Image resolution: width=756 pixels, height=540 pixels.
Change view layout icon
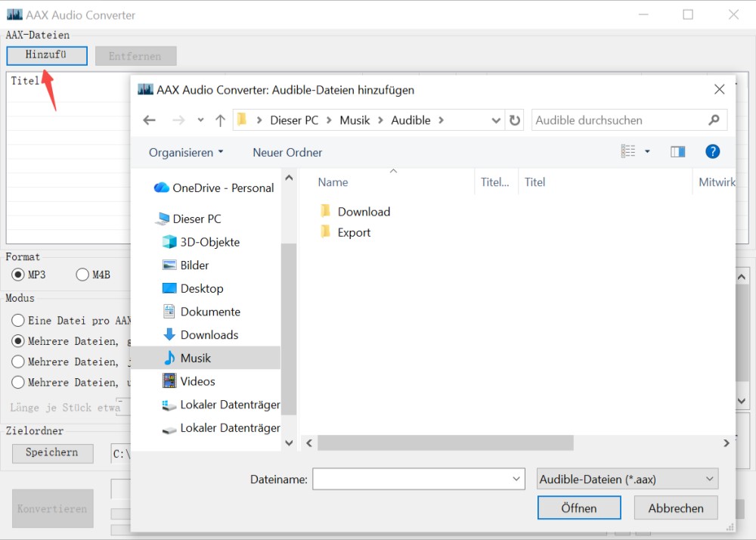tap(627, 151)
